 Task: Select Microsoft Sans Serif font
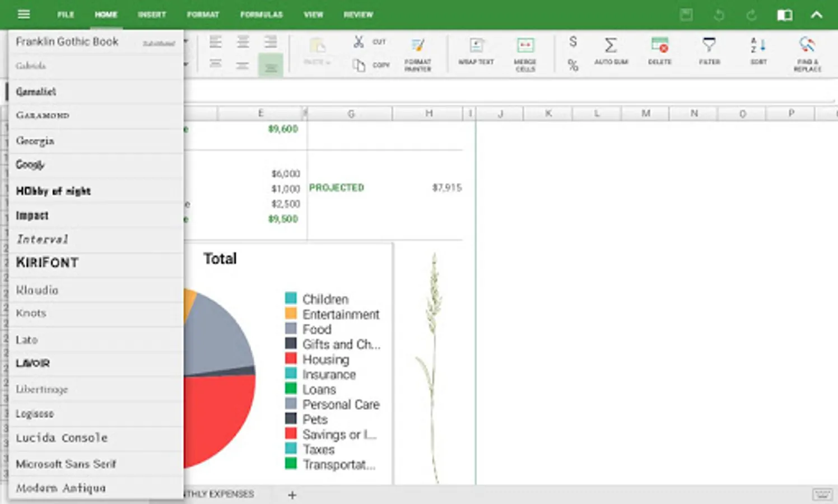pyautogui.click(x=96, y=464)
